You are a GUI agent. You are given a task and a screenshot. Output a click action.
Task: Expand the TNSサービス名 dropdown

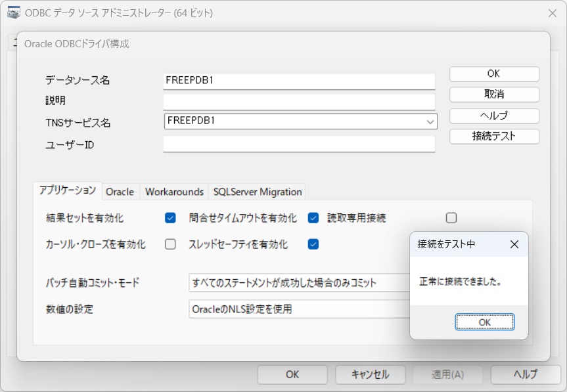(429, 121)
